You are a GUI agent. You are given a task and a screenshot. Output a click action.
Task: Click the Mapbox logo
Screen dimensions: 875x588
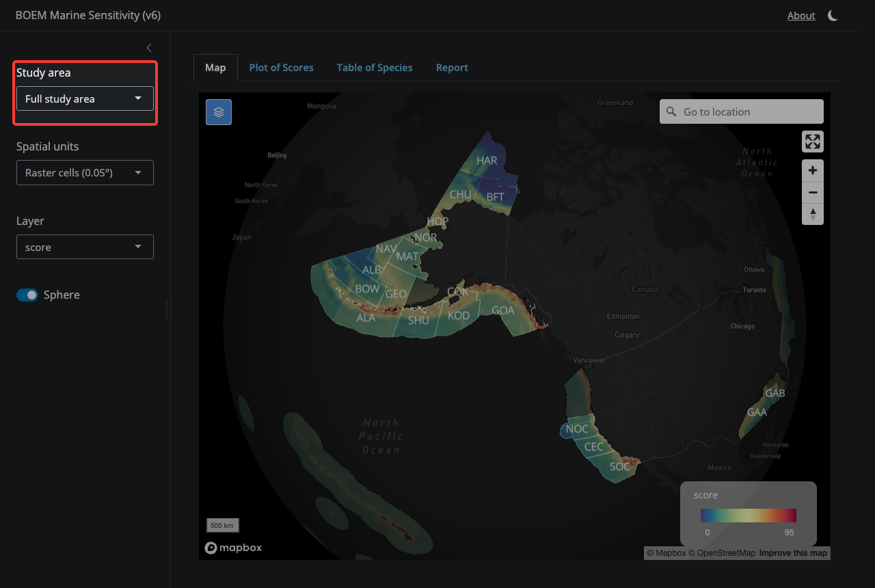tap(233, 548)
